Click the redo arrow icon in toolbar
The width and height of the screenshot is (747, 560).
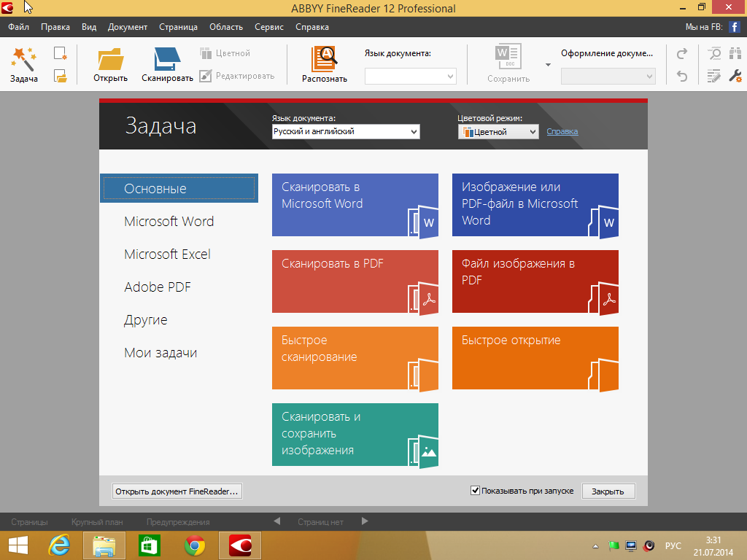tap(682, 53)
